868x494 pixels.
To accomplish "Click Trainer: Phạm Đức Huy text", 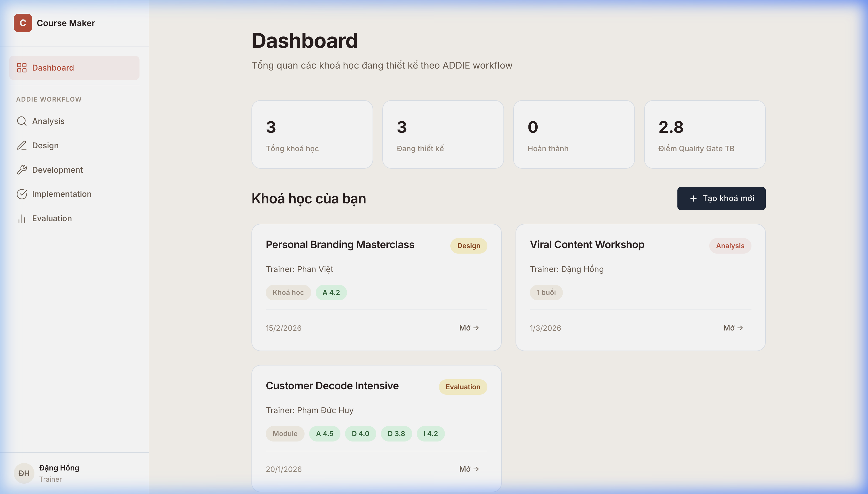I will (x=310, y=410).
